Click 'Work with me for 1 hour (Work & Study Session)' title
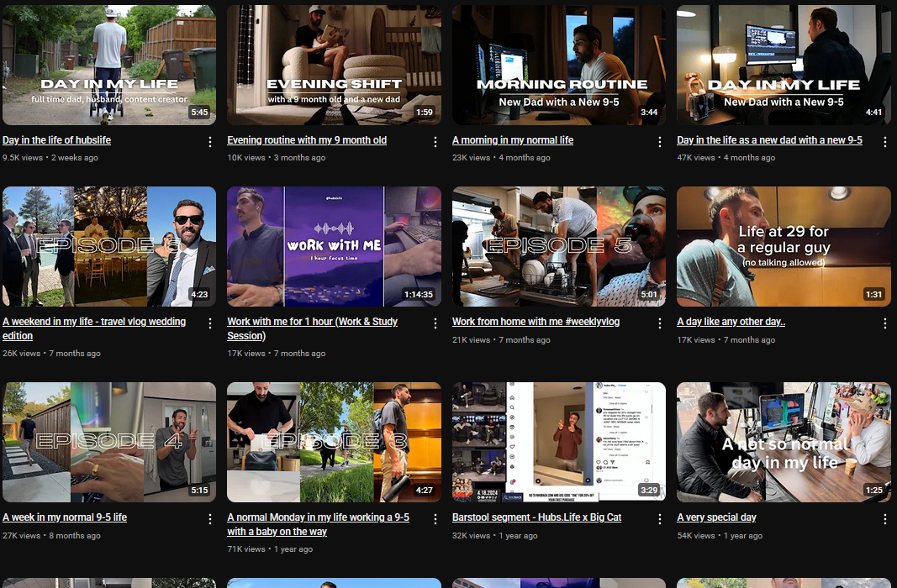Viewport: 897px width, 588px height. (x=313, y=328)
